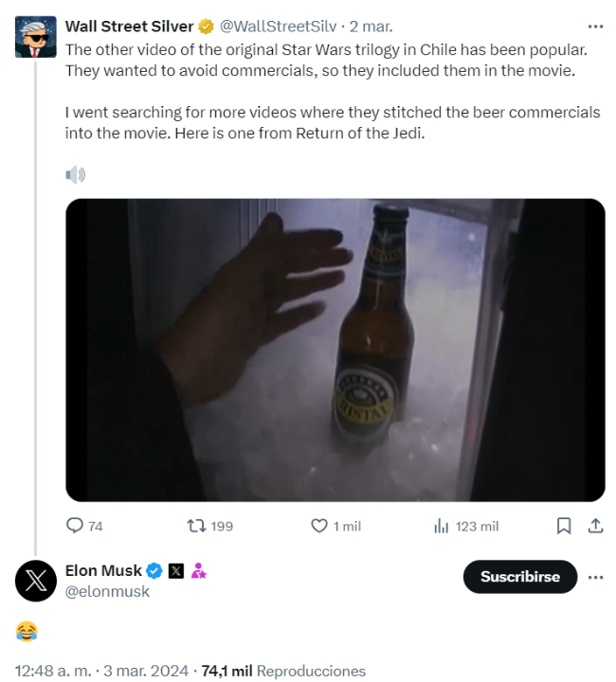Open Elon Musk's X avatar
Viewport: 616px width, 682px height.
point(36,580)
